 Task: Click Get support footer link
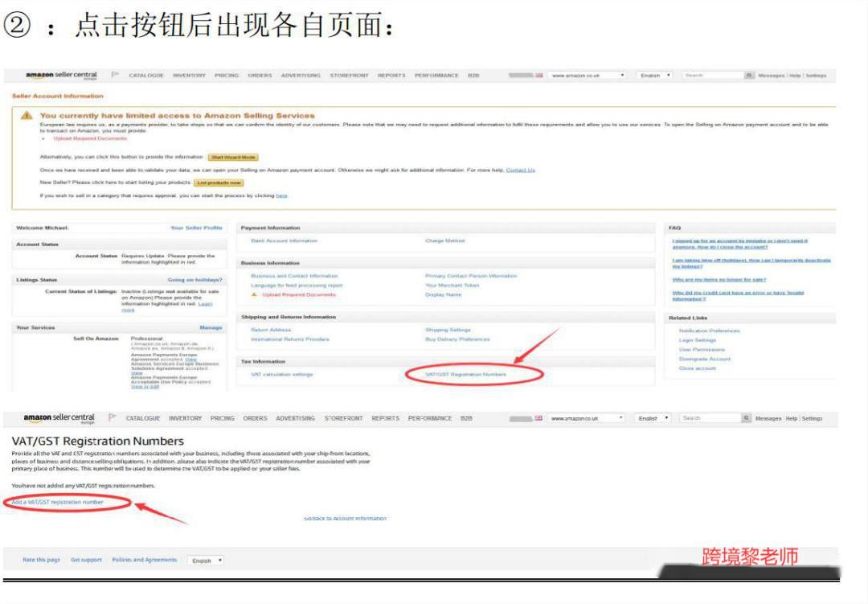[x=86, y=561]
